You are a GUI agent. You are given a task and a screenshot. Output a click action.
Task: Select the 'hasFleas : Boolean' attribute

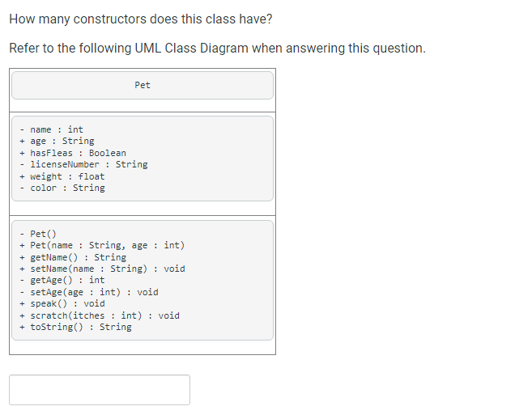73,153
